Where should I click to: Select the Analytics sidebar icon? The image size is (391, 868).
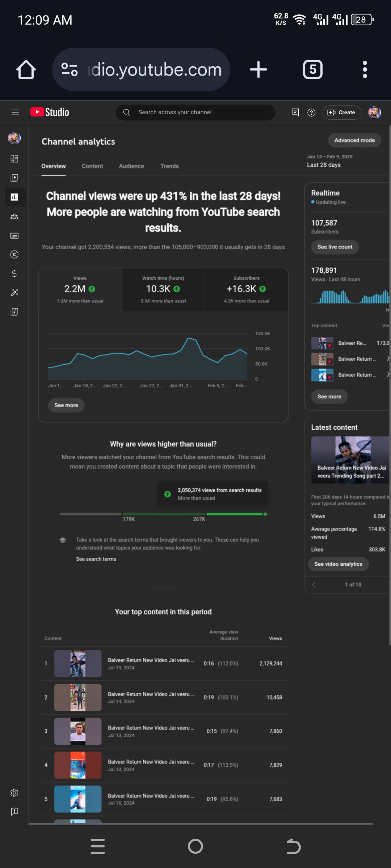pos(14,197)
